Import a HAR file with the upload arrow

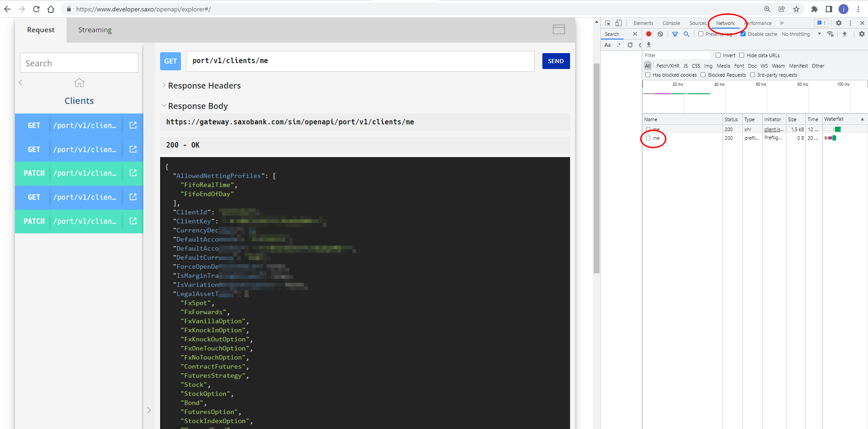844,34
